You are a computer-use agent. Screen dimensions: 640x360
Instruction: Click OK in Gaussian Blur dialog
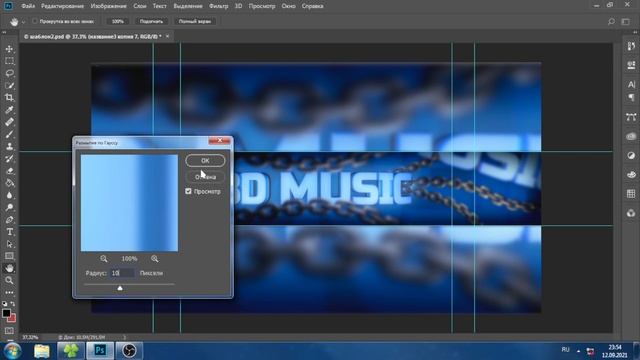(205, 160)
